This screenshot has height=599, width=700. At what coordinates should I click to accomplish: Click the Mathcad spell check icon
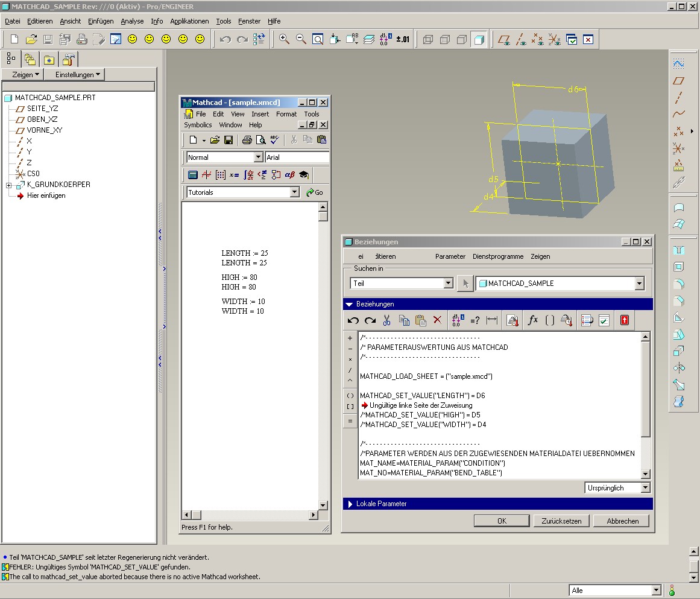point(274,140)
